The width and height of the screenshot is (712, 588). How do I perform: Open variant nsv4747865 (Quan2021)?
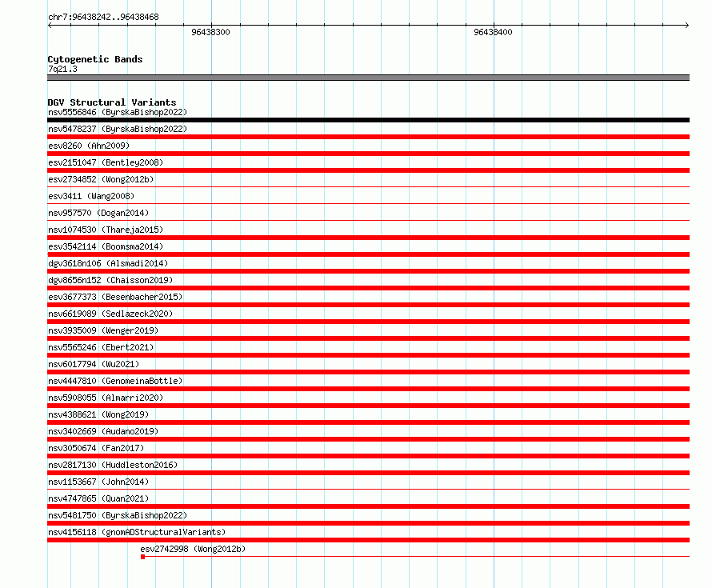(x=98, y=498)
